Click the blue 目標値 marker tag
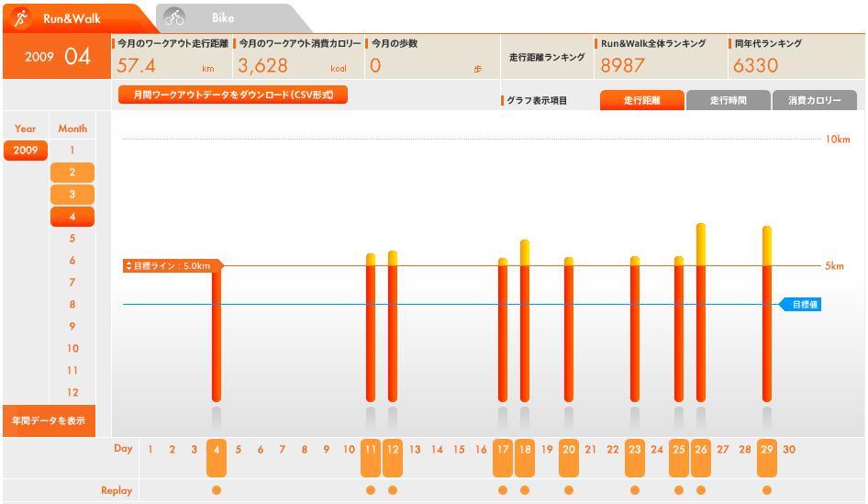The width and height of the screenshot is (868, 504). 800,305
